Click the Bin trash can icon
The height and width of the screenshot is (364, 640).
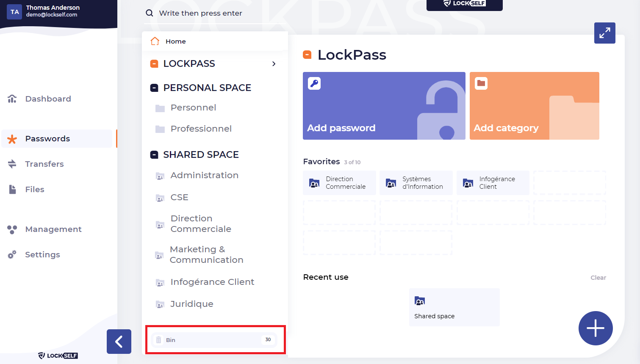click(x=159, y=340)
